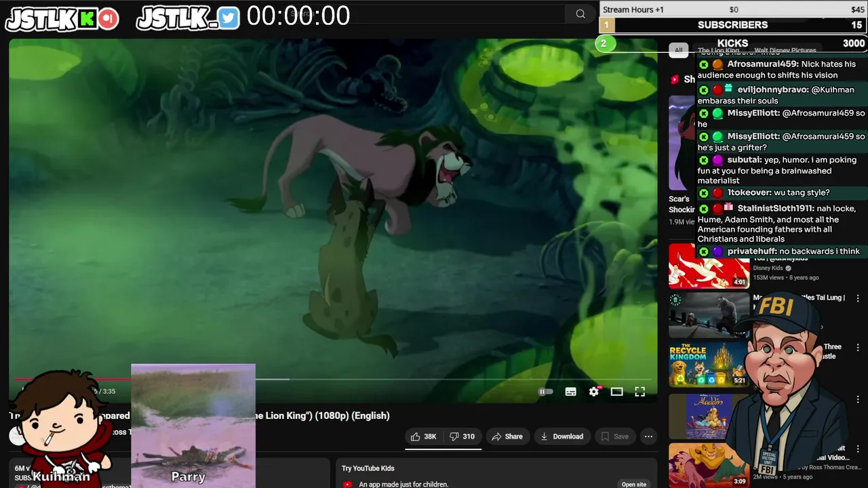Viewport: 868px width, 488px height.
Task: Open more actions ellipsis under video
Action: coord(648,436)
